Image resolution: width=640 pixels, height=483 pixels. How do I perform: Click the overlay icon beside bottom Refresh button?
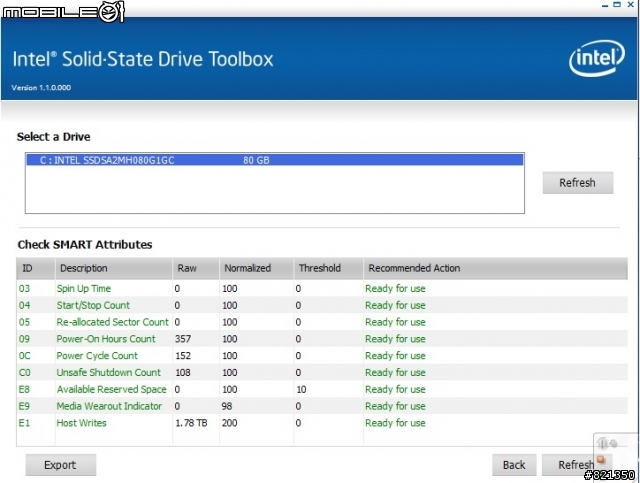pyautogui.click(x=601, y=460)
